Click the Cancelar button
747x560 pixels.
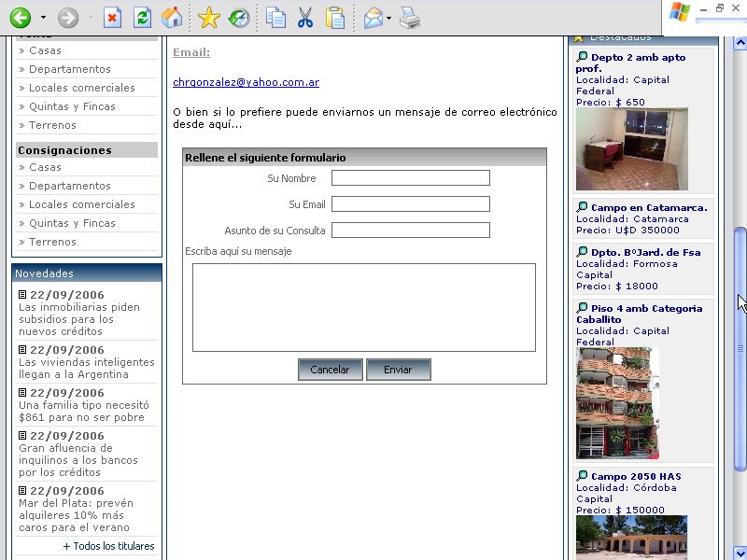[331, 370]
